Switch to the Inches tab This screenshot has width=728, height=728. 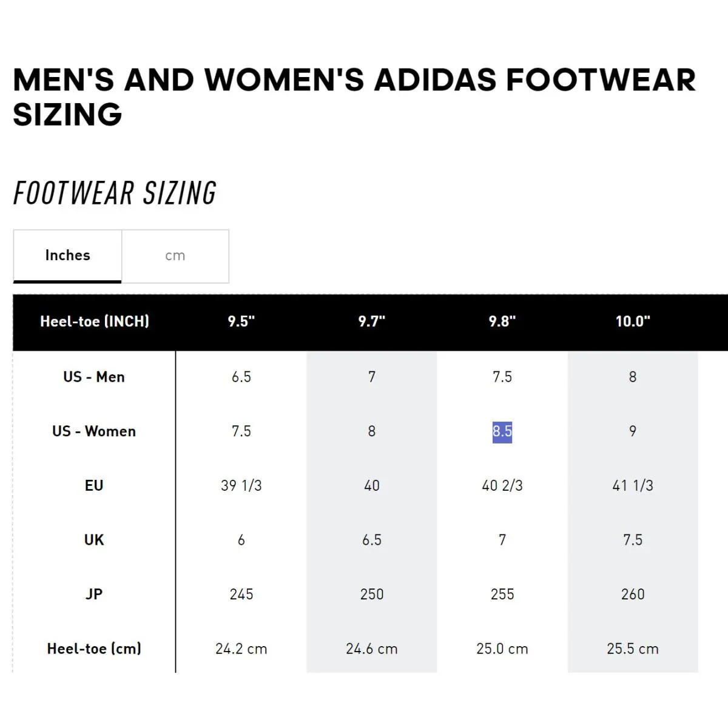tap(67, 255)
